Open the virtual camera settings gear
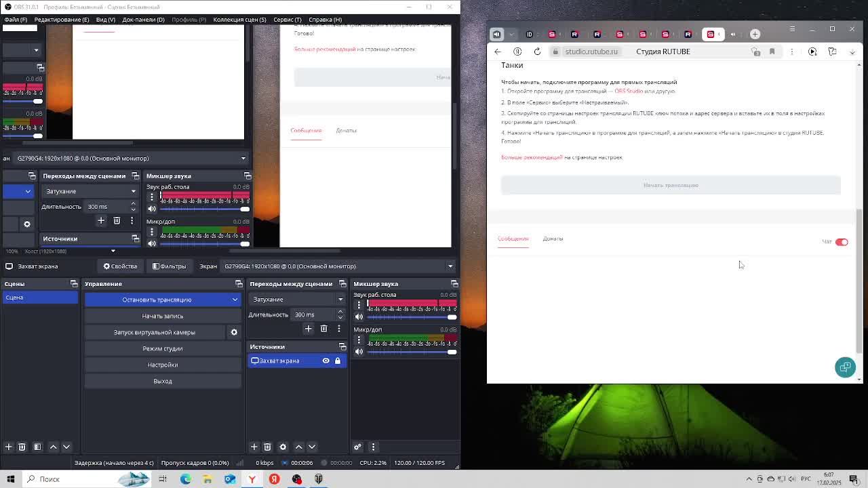Image resolution: width=868 pixels, height=488 pixels. coord(234,332)
